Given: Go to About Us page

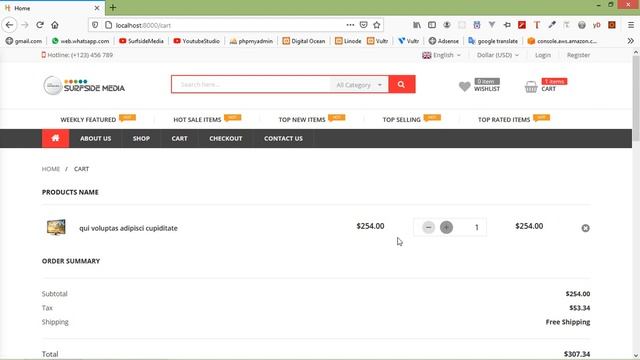Looking at the screenshot, I should [96, 138].
